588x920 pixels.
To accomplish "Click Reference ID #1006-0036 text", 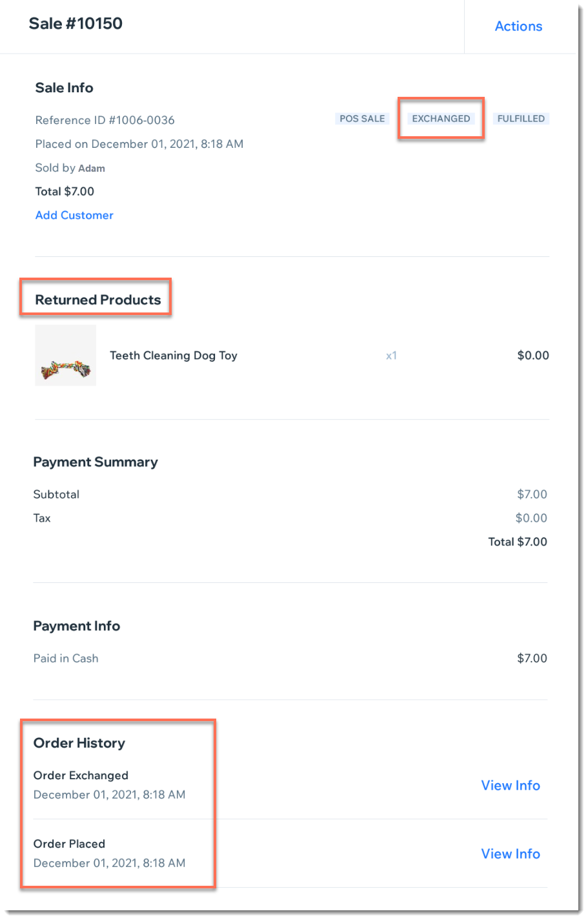I will tap(105, 120).
